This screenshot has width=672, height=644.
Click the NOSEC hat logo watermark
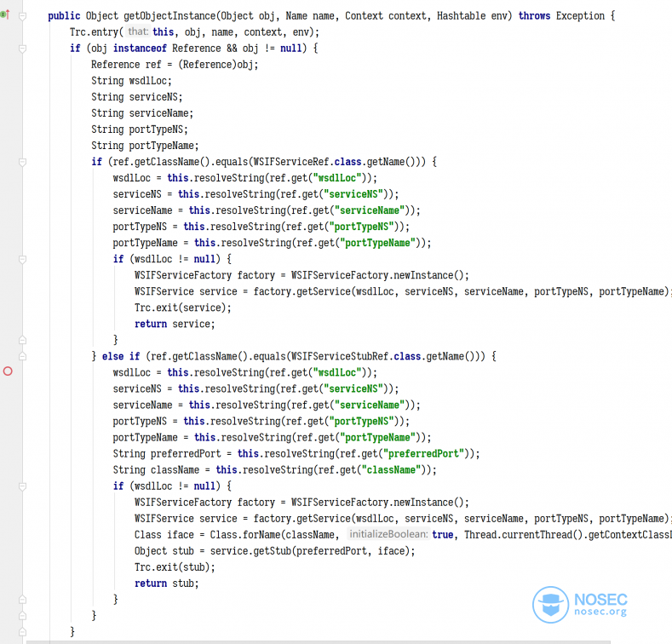(551, 605)
